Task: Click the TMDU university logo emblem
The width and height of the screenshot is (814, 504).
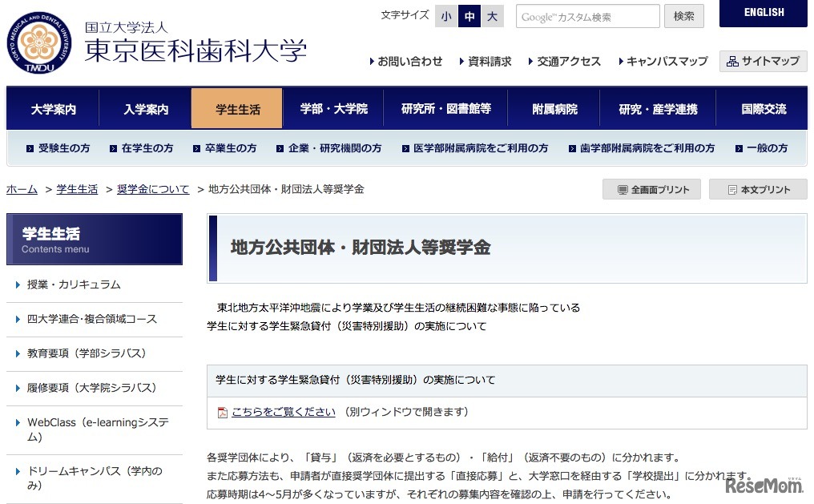Action: [39, 42]
